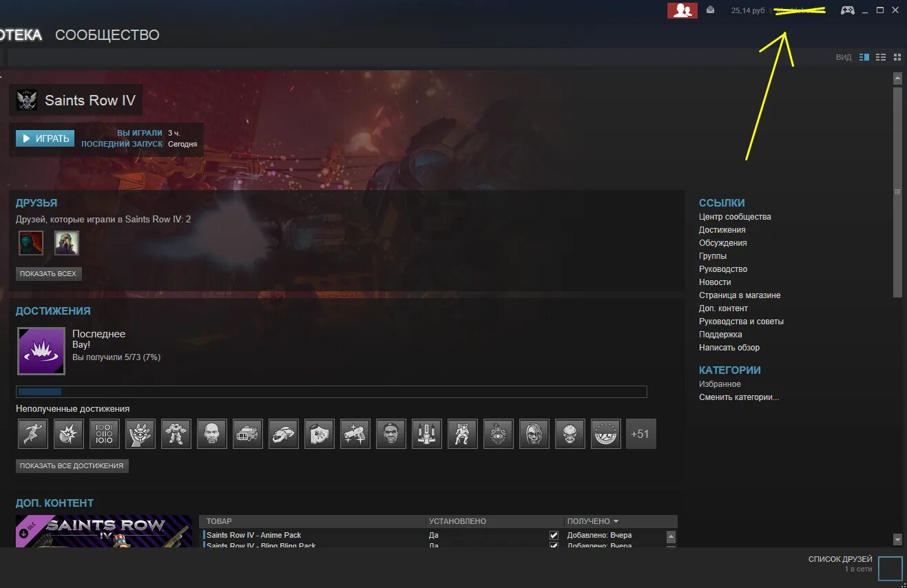Open the Поддержка link
This screenshot has height=588, width=907.
tap(720, 335)
